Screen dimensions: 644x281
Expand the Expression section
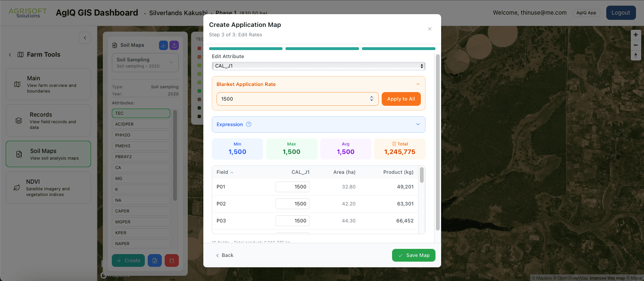tap(417, 124)
